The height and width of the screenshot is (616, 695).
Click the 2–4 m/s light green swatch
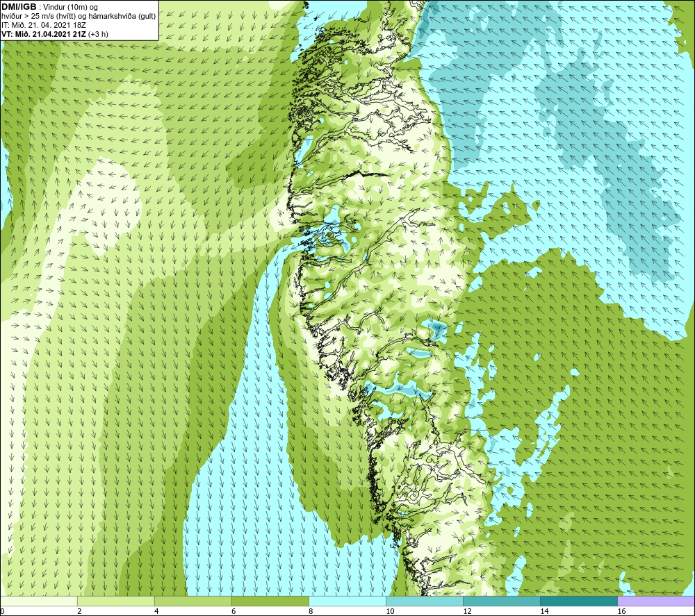point(116,601)
